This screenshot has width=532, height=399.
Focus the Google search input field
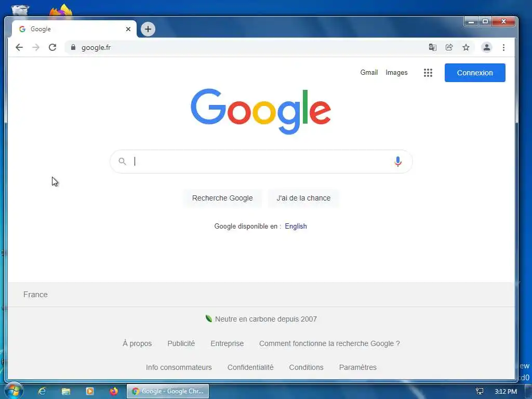click(261, 162)
